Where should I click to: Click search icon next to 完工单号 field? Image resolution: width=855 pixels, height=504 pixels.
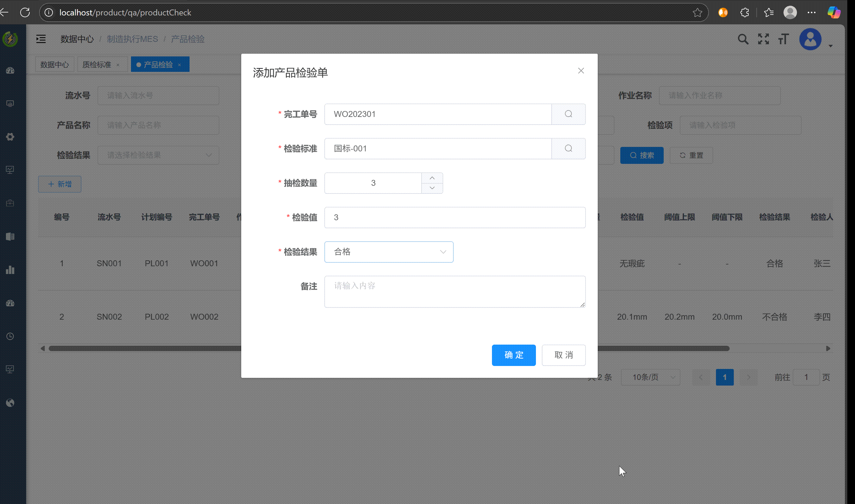568,114
